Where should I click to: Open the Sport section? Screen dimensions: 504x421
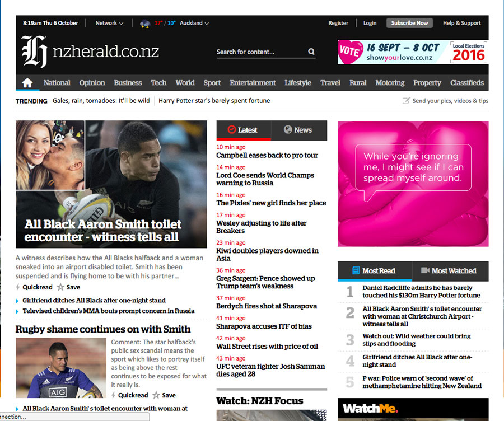pyautogui.click(x=212, y=83)
